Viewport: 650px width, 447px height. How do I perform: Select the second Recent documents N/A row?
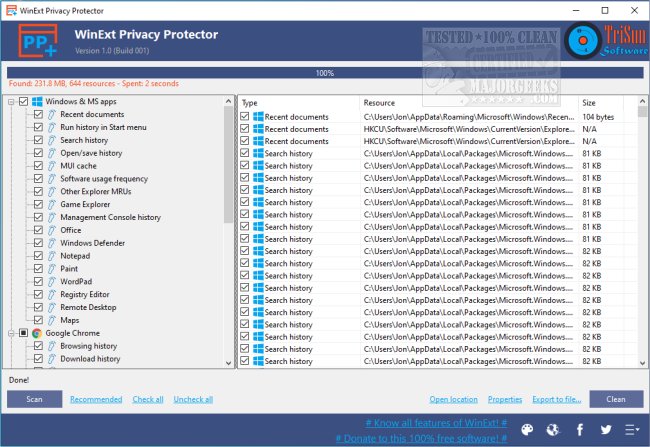point(438,141)
